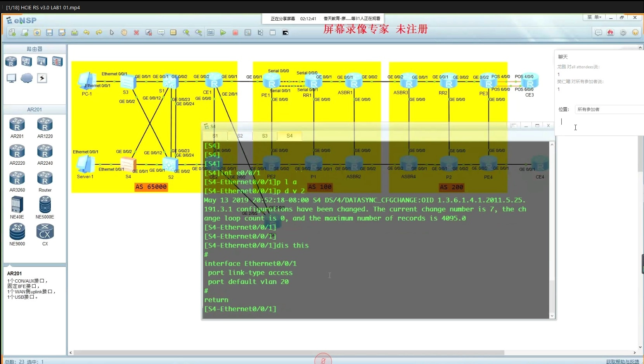Select the Cloud device icon
Screen dimensions: 644x364
[x=26, y=78]
